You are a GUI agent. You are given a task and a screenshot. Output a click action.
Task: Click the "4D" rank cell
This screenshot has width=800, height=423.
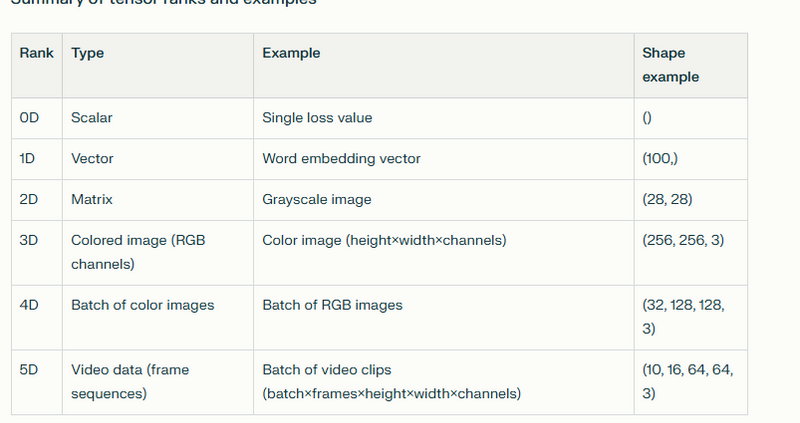tap(29, 305)
